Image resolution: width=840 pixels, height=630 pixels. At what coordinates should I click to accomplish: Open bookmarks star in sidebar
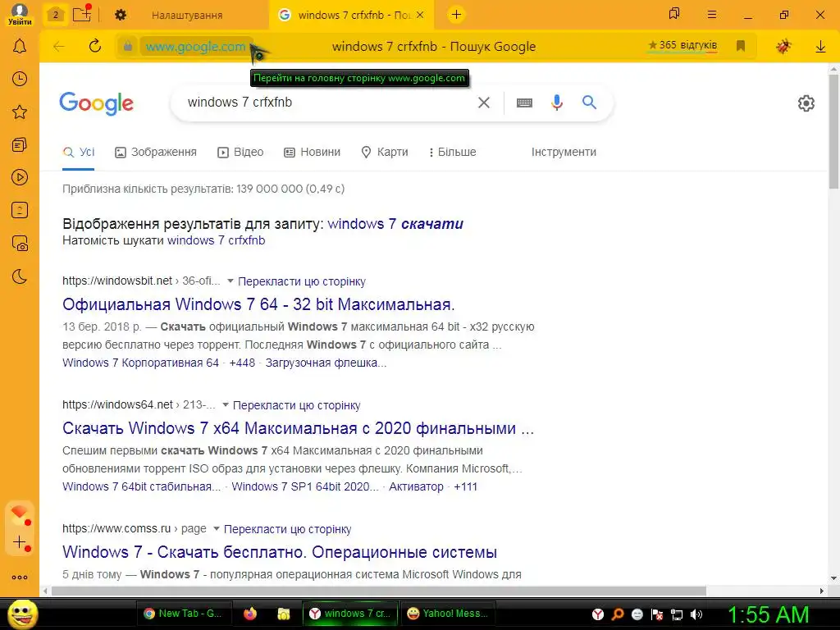coord(20,112)
